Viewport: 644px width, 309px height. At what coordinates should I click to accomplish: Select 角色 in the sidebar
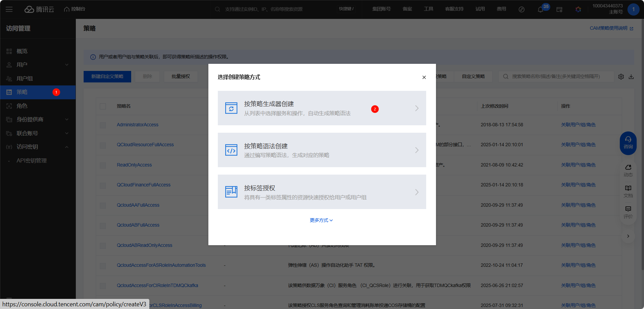click(22, 106)
